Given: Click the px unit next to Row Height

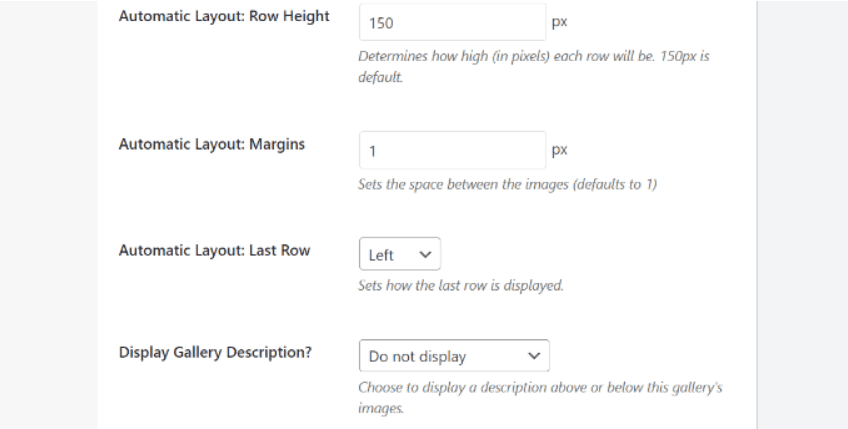Looking at the screenshot, I should click(559, 21).
